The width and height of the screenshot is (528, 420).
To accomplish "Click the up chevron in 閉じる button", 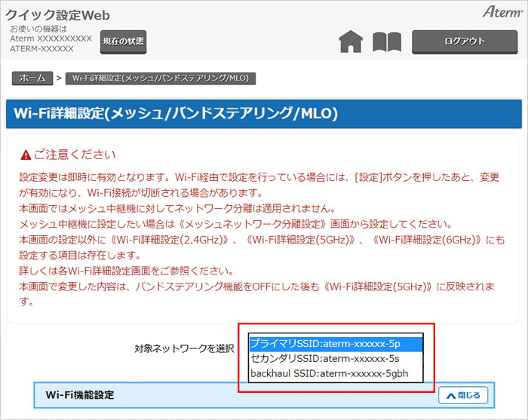I will (x=450, y=395).
